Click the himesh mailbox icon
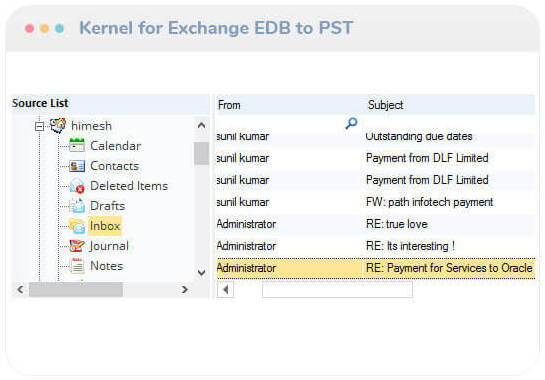Screen dimensions: 545x380 coord(58,126)
